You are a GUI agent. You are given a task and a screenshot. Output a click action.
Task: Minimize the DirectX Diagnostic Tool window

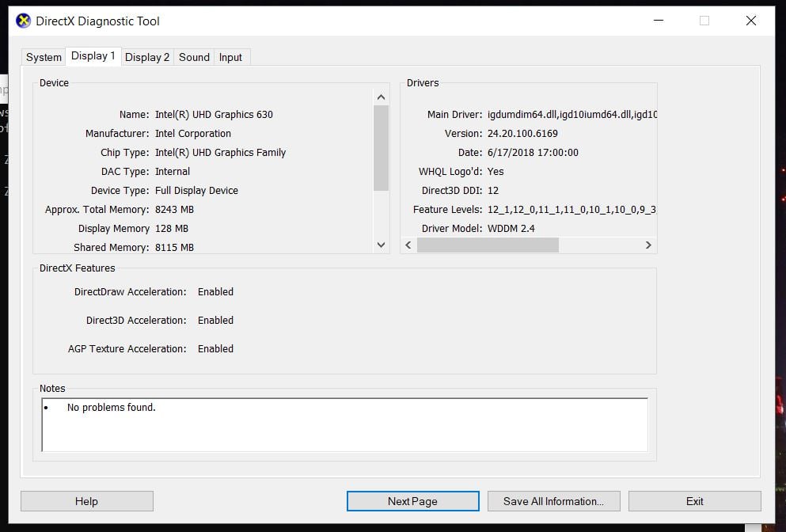[659, 21]
